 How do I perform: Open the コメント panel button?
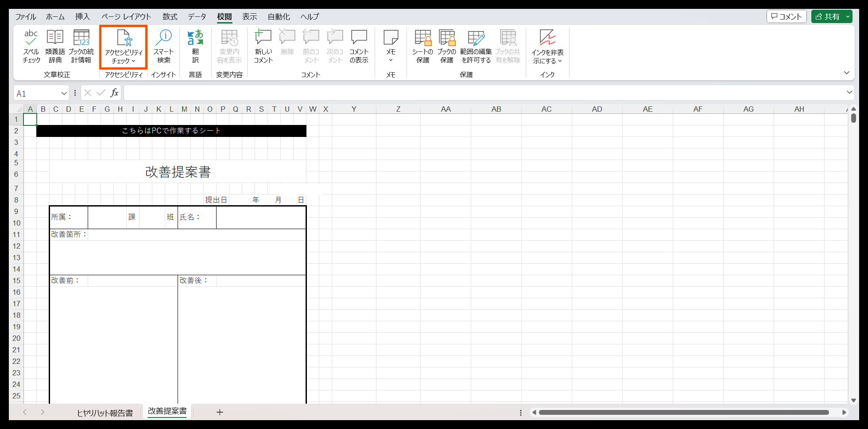coord(787,16)
